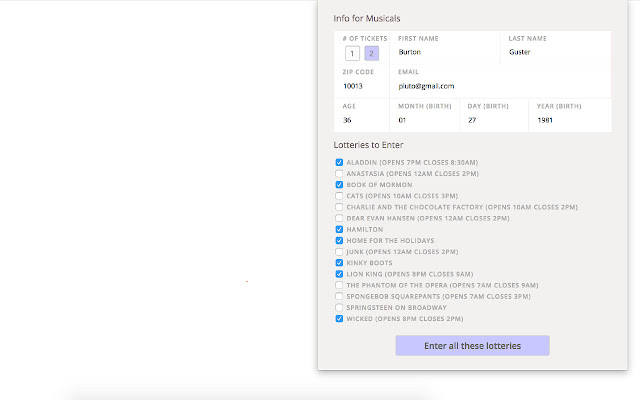640x400 pixels.
Task: Check the Cats lottery checkbox
Action: click(x=339, y=196)
